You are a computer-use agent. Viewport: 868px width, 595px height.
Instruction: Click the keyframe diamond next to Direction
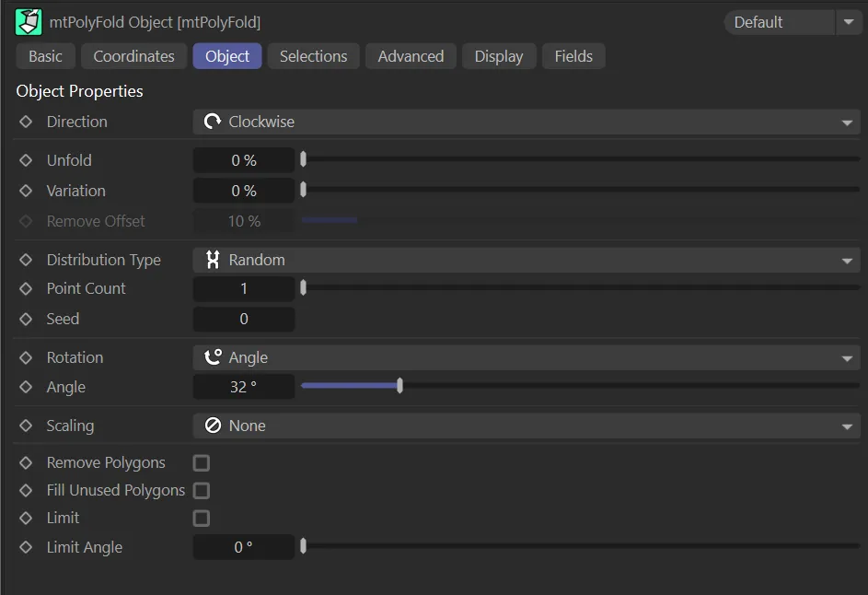pyautogui.click(x=26, y=122)
